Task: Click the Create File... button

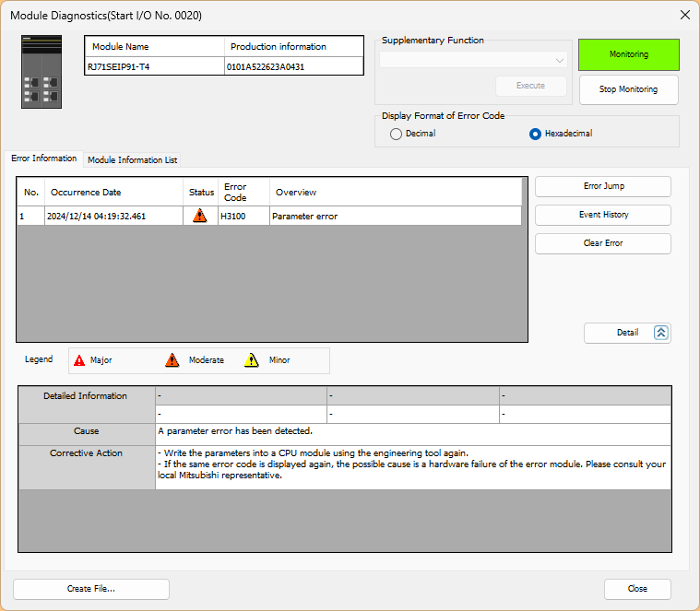Action: (91, 589)
